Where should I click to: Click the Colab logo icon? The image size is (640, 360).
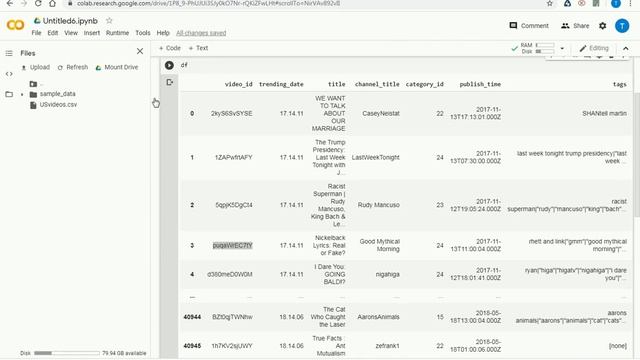16,25
